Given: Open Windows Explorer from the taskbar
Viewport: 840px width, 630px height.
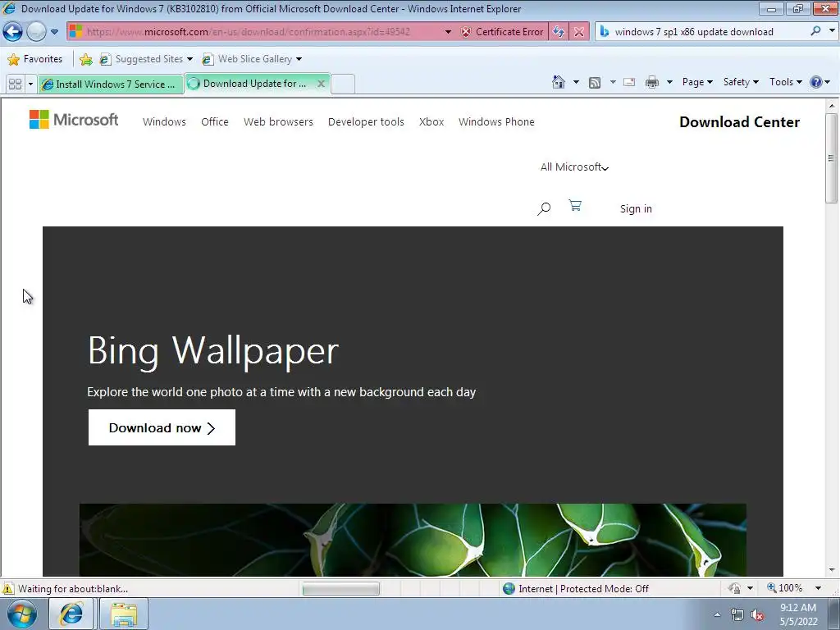Looking at the screenshot, I should point(124,614).
